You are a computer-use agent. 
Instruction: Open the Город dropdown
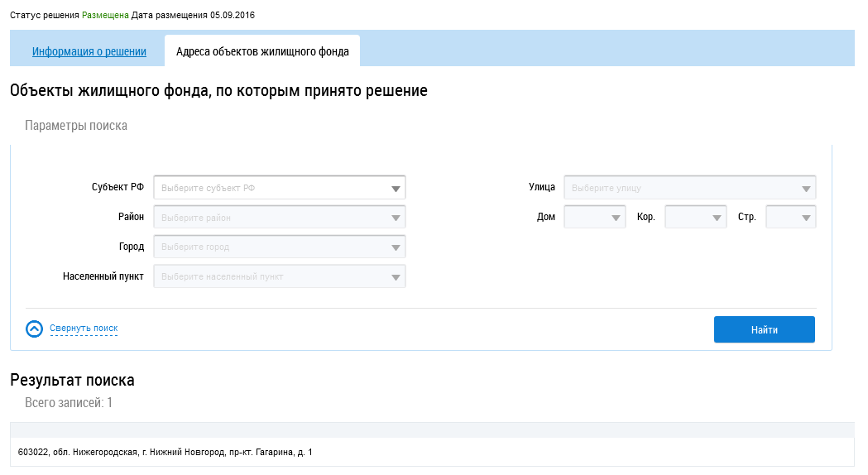coord(396,247)
